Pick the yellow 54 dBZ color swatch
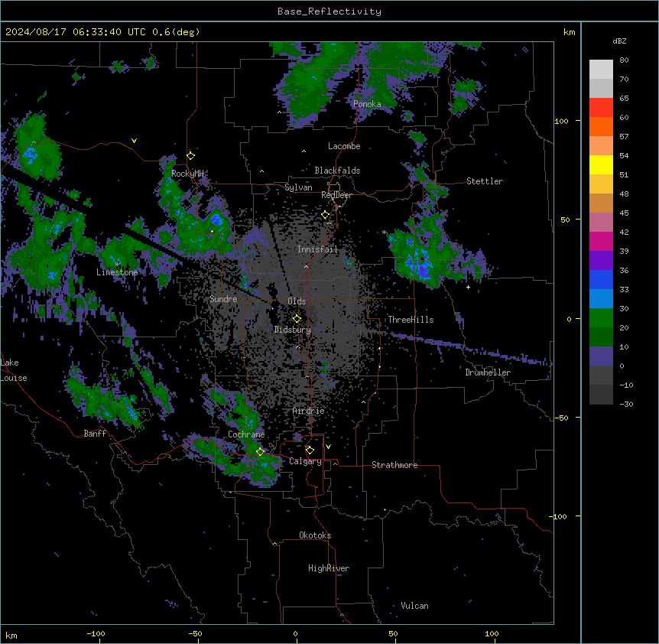The height and width of the screenshot is (644, 659). click(x=601, y=164)
